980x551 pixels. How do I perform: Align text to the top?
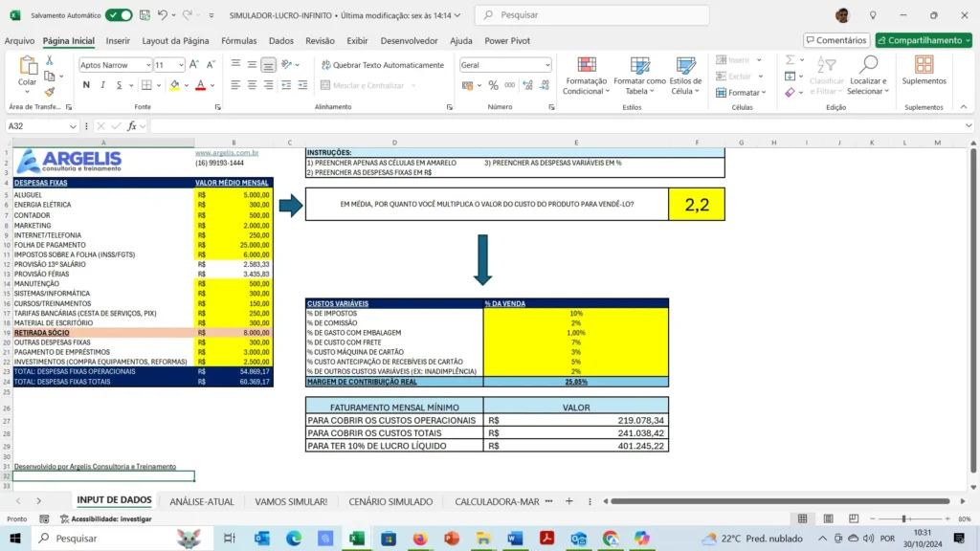point(235,64)
